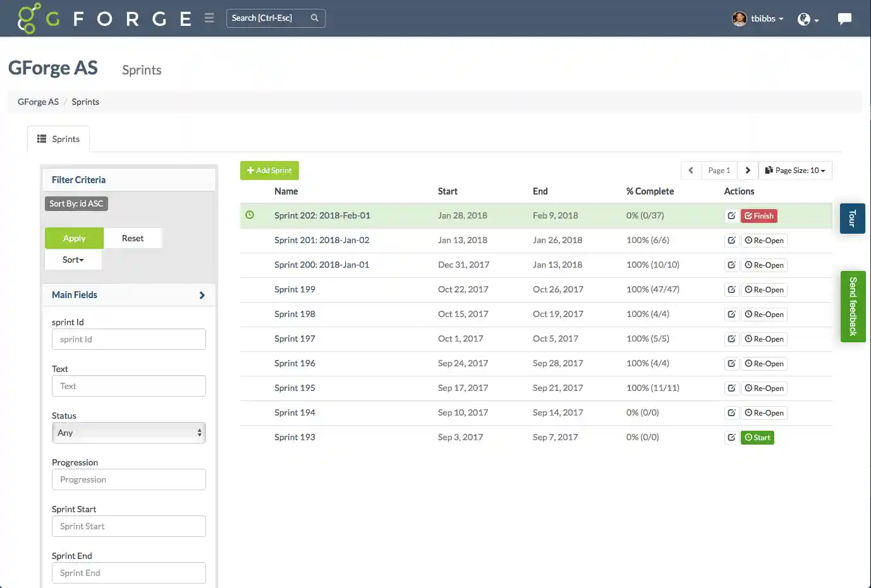Finish Sprint 202 using the red button
Screen dimensions: 871x588
[x=758, y=215]
